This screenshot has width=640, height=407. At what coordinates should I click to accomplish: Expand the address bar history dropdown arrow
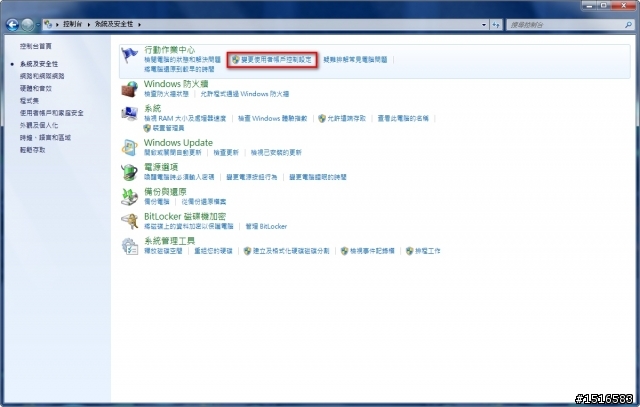484,25
